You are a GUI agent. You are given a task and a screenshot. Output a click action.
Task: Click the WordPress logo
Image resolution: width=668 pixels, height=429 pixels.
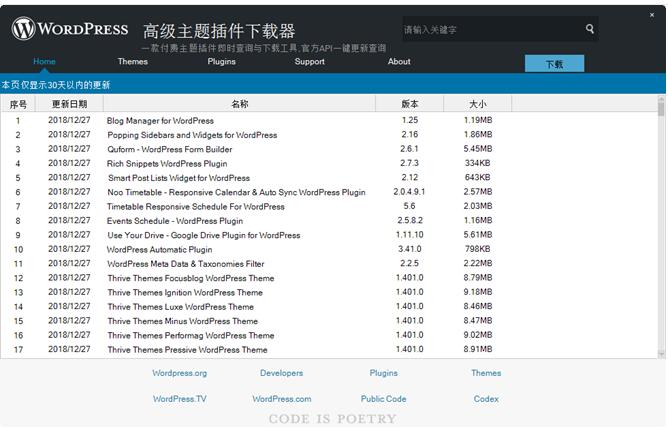pos(70,29)
